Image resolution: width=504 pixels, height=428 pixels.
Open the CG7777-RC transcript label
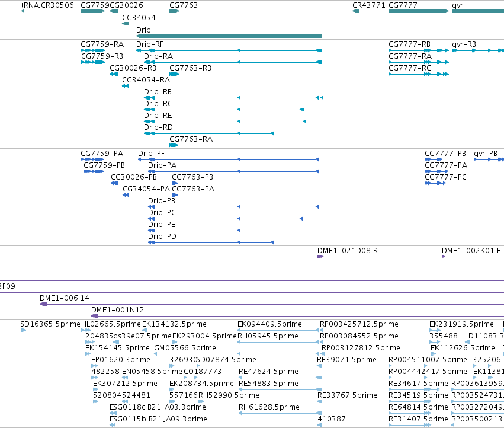tap(409, 68)
